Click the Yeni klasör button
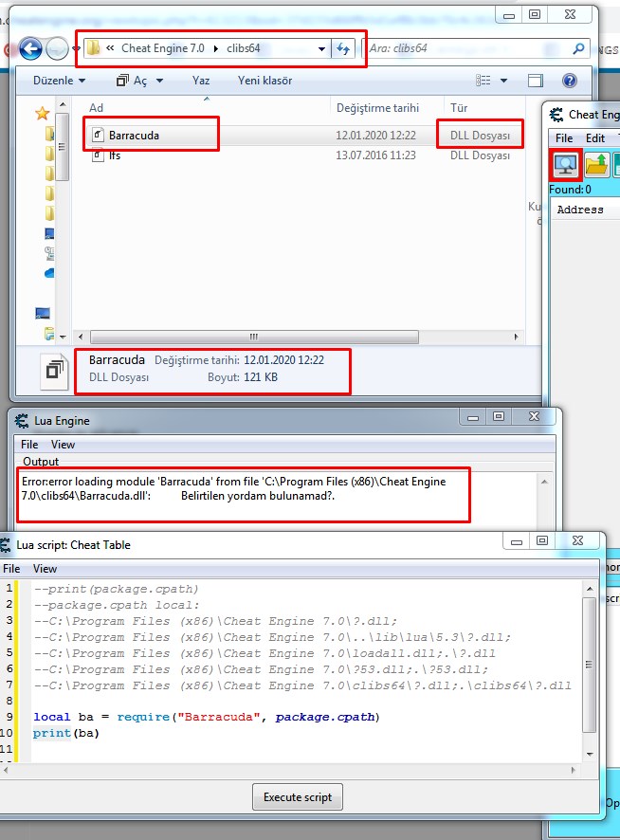 click(x=264, y=81)
